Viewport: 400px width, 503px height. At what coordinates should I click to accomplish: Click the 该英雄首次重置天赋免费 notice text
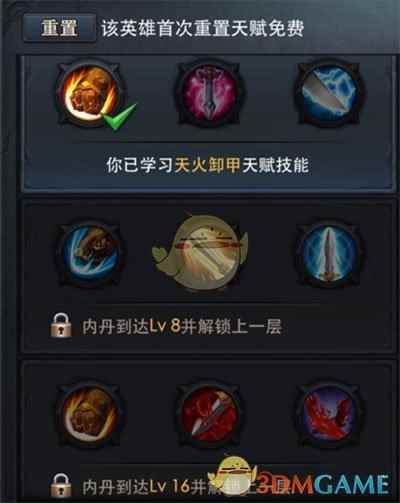(x=203, y=28)
